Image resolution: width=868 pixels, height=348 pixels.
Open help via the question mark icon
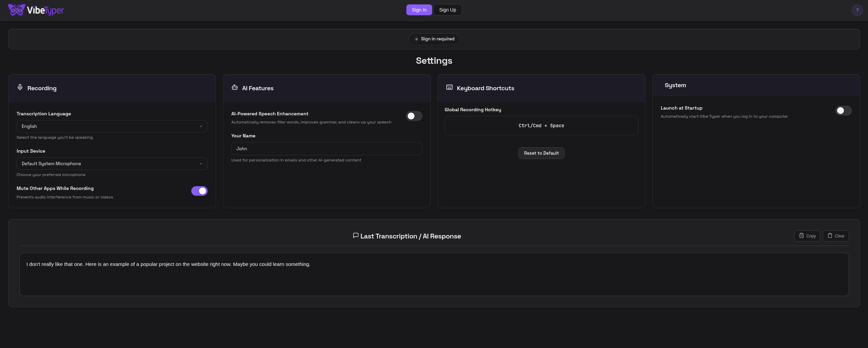coord(857,10)
